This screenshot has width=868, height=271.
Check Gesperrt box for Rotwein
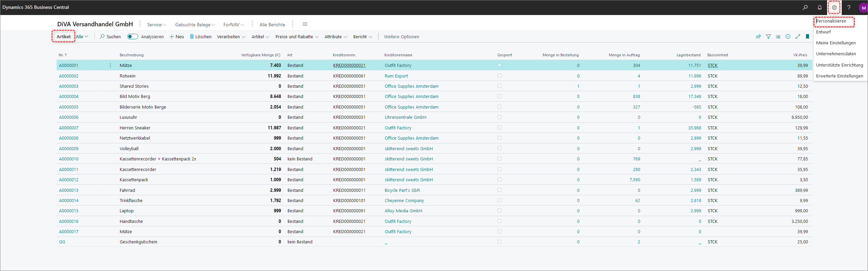[x=499, y=75]
